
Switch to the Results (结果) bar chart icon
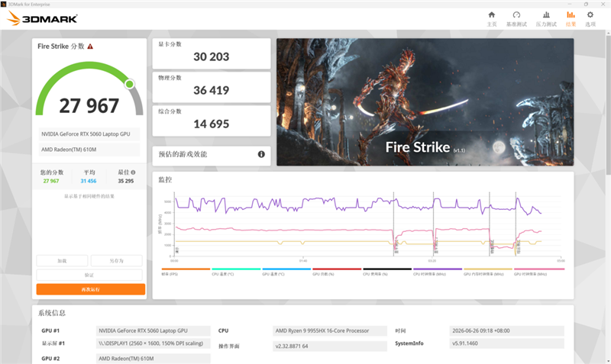(x=571, y=14)
